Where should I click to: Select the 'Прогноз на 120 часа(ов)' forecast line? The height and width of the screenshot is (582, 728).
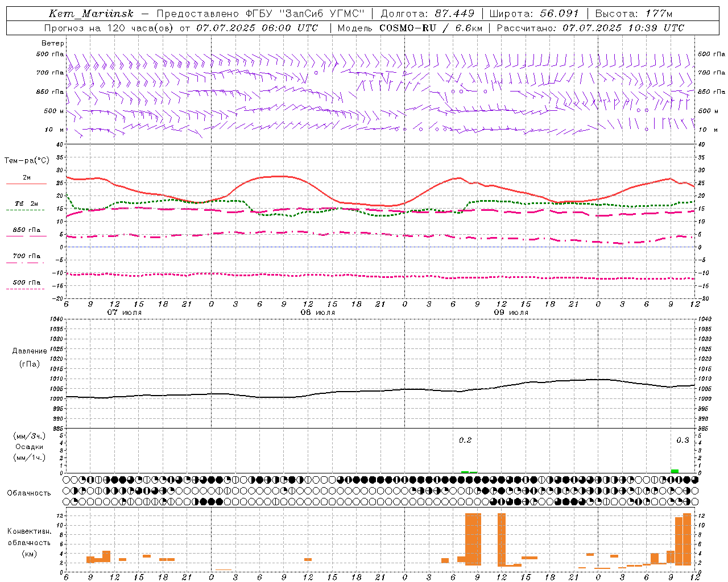[x=181, y=28]
